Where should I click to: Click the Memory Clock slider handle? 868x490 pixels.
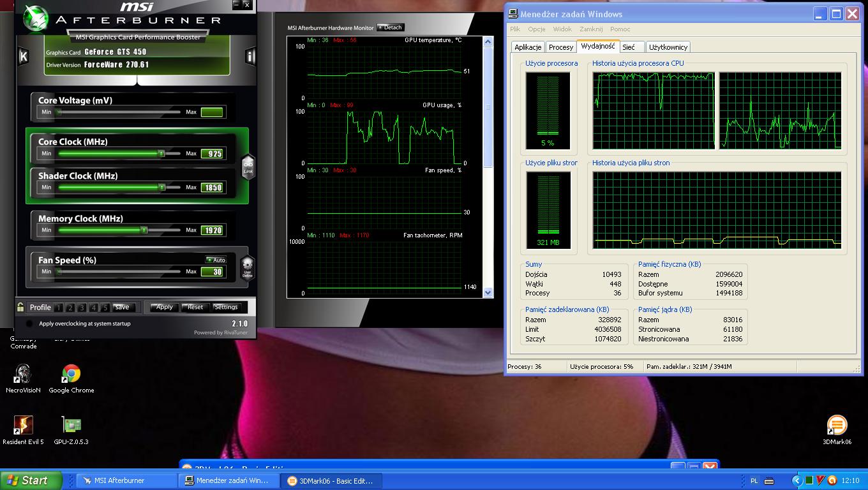tap(144, 230)
